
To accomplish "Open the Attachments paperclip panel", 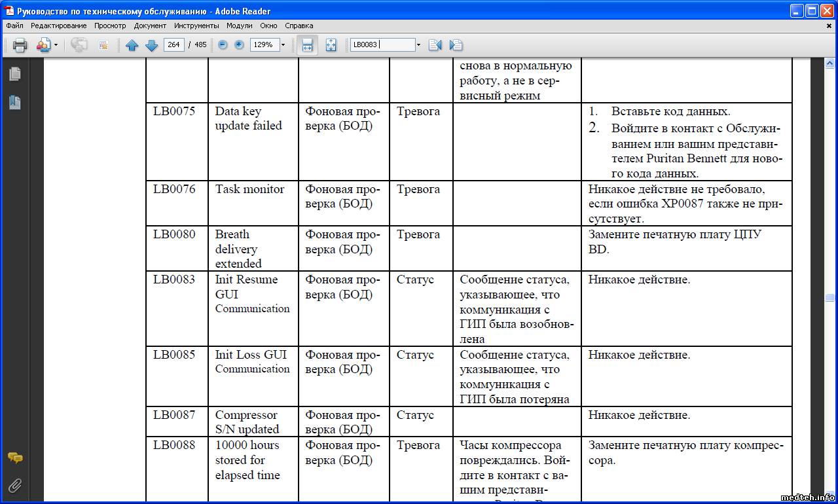I will point(15,485).
